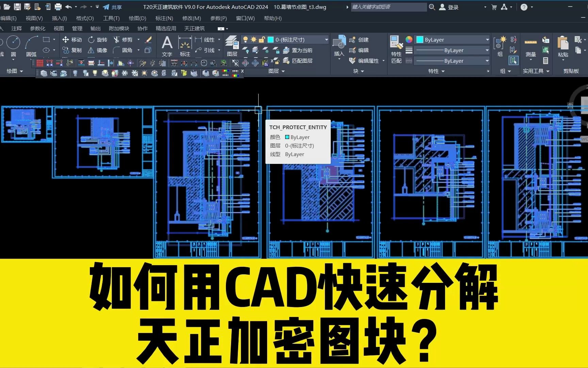Switch to the 天正建筑 ribbon tab
Image resolution: width=588 pixels, height=368 pixels.
click(x=194, y=29)
